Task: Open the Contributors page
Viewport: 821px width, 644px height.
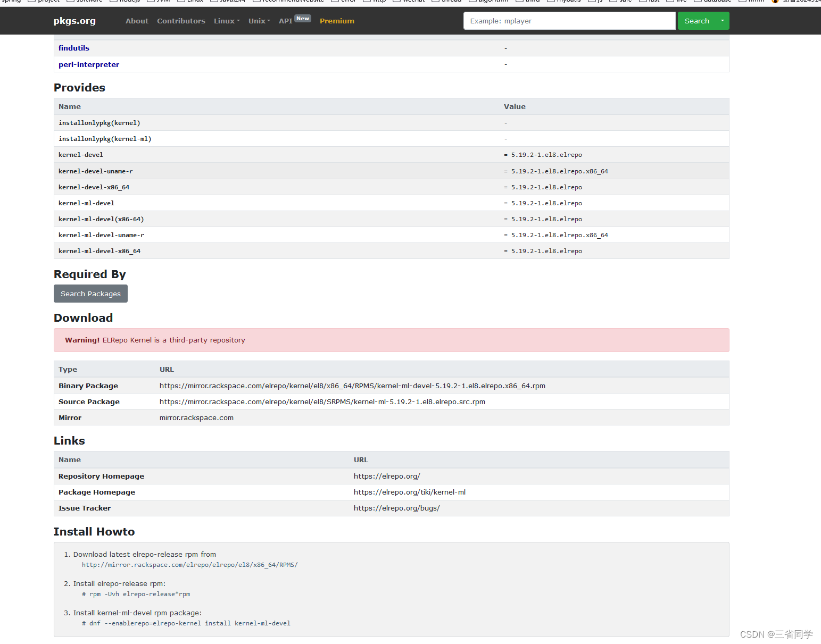Action: point(181,21)
